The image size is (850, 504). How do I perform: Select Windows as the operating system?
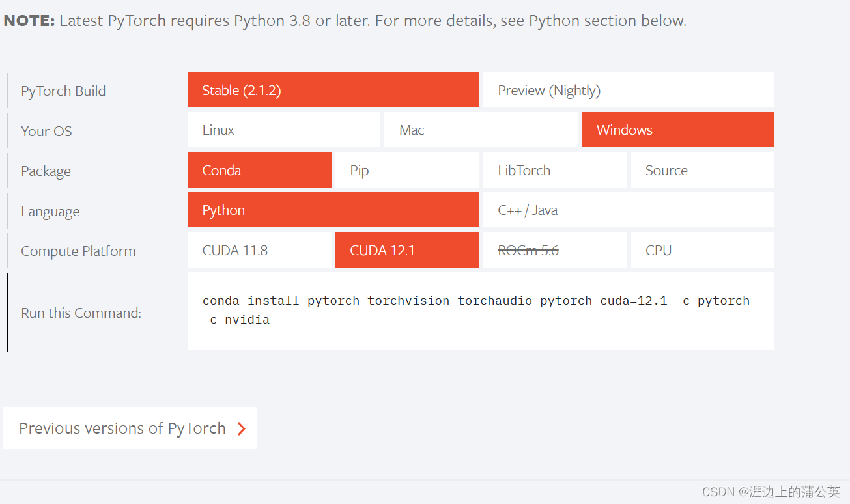pos(677,130)
